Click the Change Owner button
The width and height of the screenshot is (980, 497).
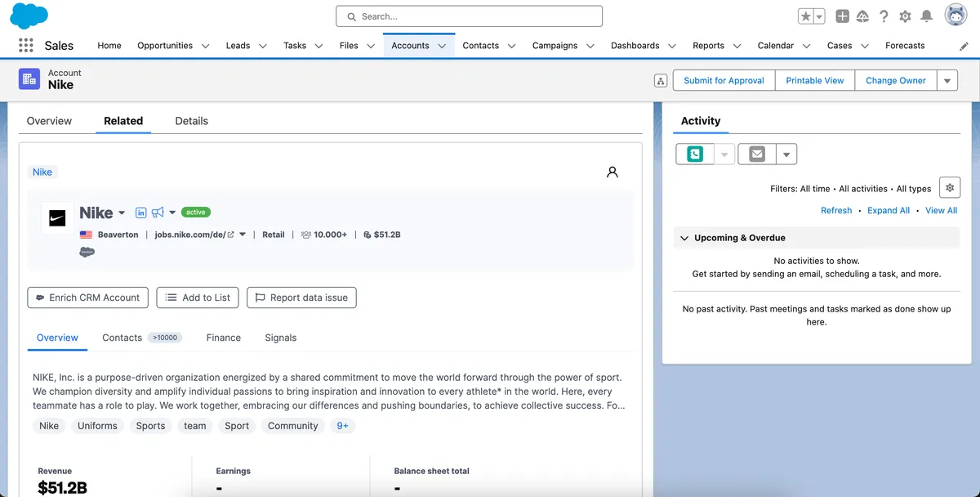point(896,80)
